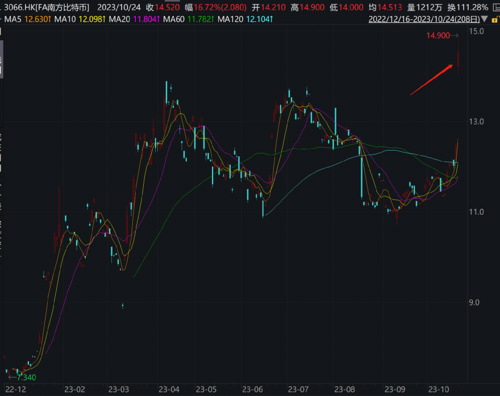Select the MA5 12.630 indicator label
Viewport: 500px width, 396px height.
tap(27, 19)
